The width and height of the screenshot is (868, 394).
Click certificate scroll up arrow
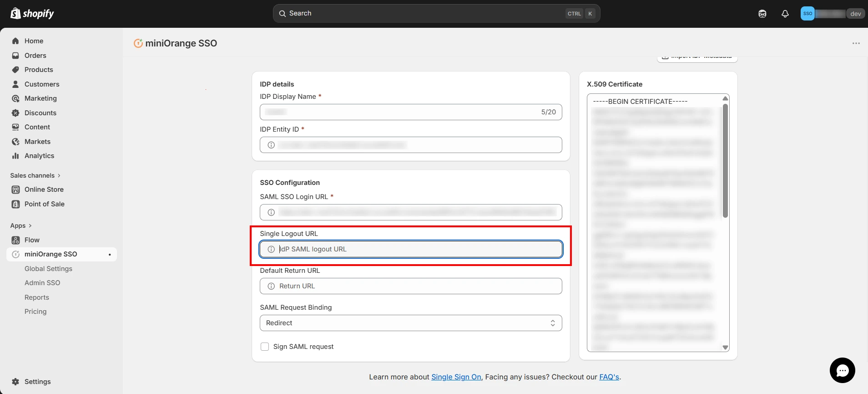click(725, 98)
